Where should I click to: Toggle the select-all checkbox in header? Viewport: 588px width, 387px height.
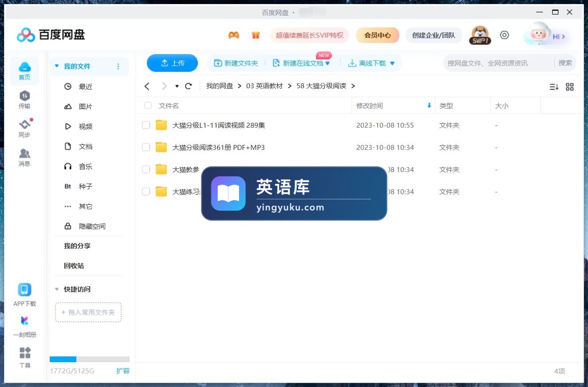click(x=148, y=106)
